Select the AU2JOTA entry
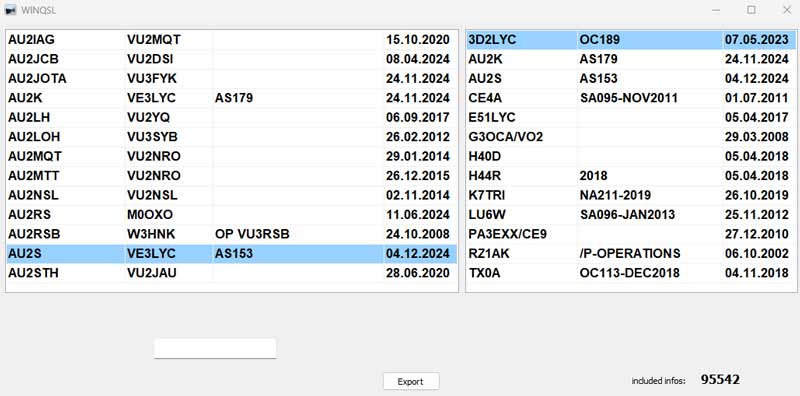The image size is (800, 396). click(x=37, y=79)
